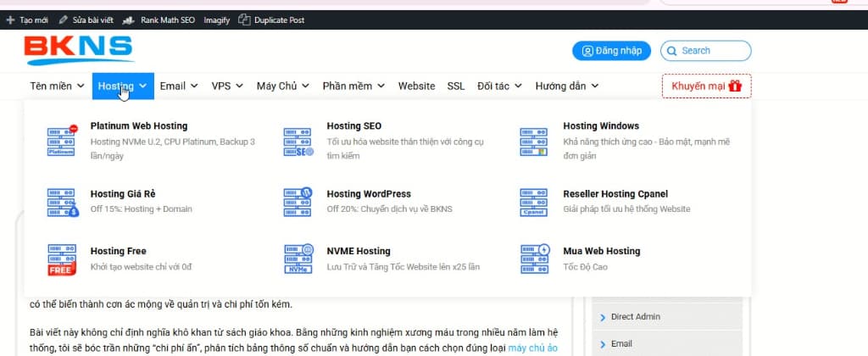This screenshot has width=868, height=356.
Task: Click the chevron beside Direct Admin
Action: coord(603,317)
